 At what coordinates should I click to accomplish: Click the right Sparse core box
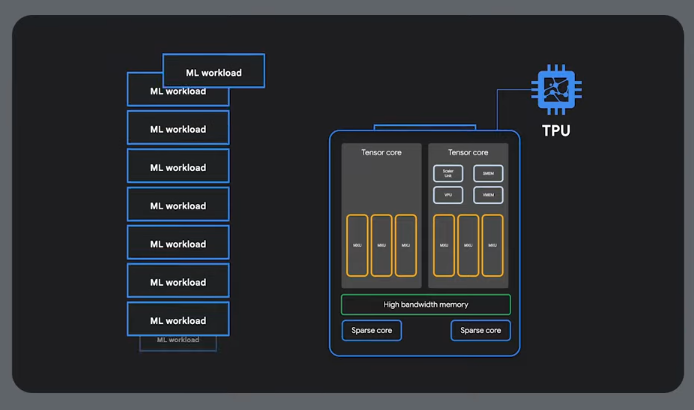(x=480, y=330)
